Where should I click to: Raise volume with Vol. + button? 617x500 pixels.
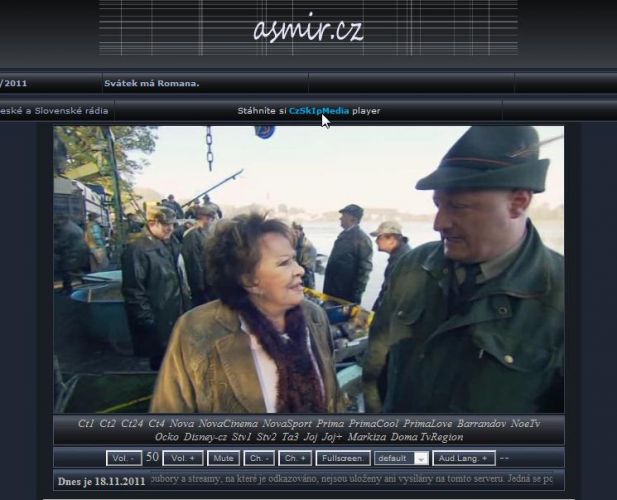click(183, 458)
